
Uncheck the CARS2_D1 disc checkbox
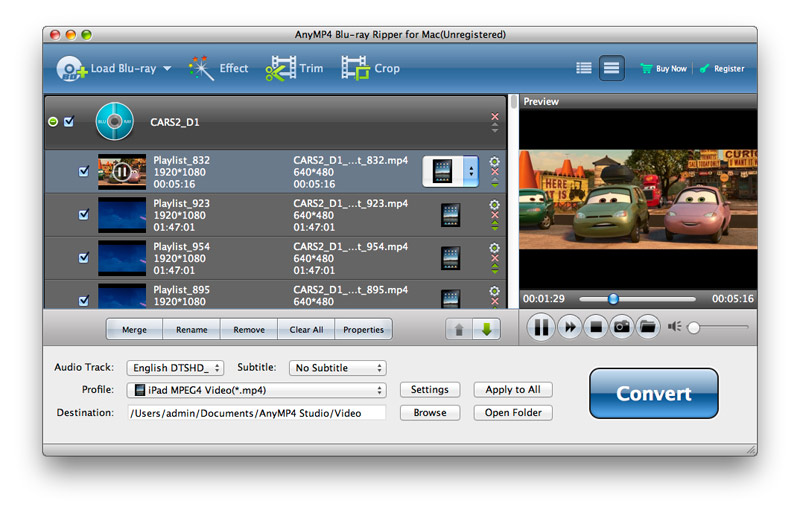coord(69,122)
